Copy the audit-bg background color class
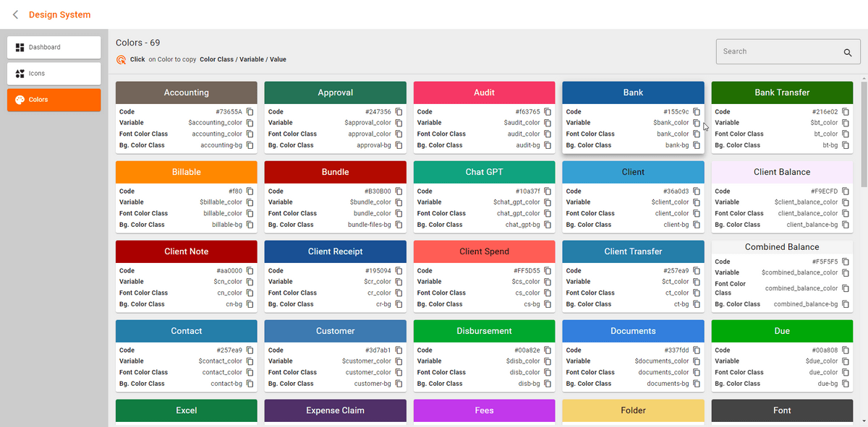The width and height of the screenshot is (868, 427). 548,145
